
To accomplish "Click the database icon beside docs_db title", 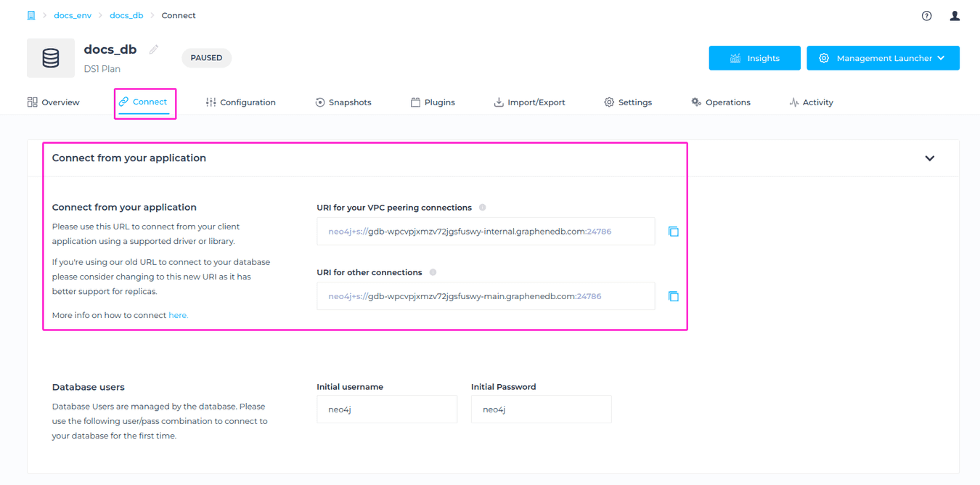I will tap(50, 57).
